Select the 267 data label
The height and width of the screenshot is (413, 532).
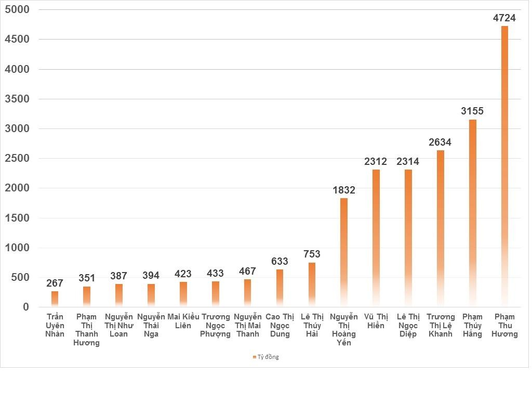click(55, 283)
